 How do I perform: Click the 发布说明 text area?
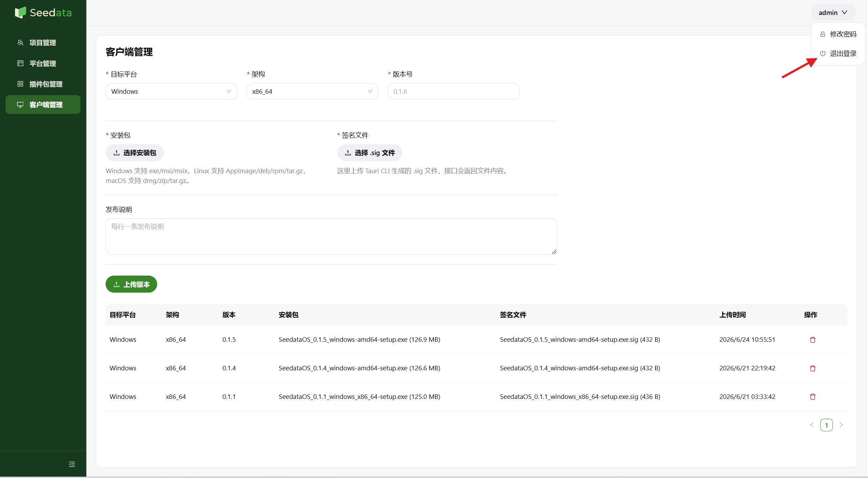(331, 237)
